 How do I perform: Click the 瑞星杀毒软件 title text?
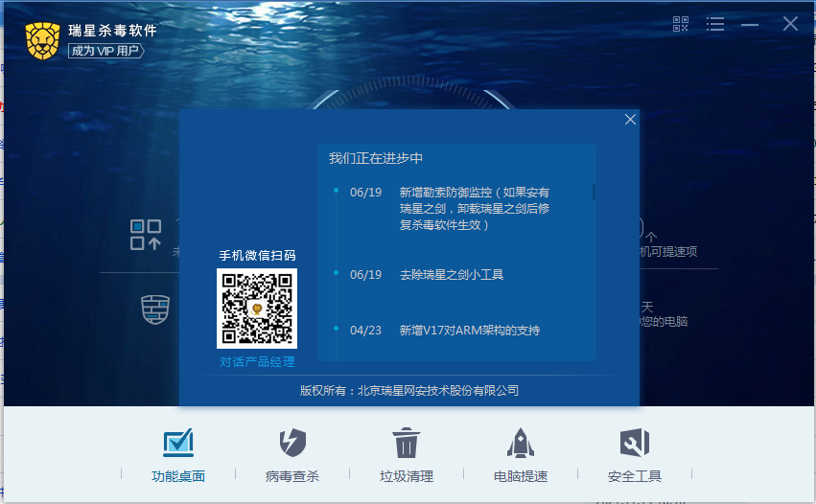pos(112,31)
